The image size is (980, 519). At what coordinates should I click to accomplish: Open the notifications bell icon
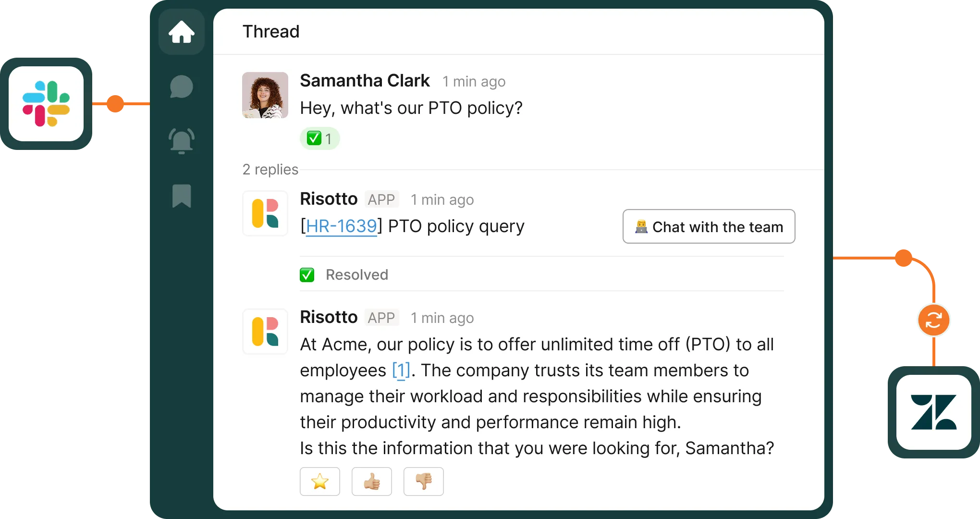(182, 141)
